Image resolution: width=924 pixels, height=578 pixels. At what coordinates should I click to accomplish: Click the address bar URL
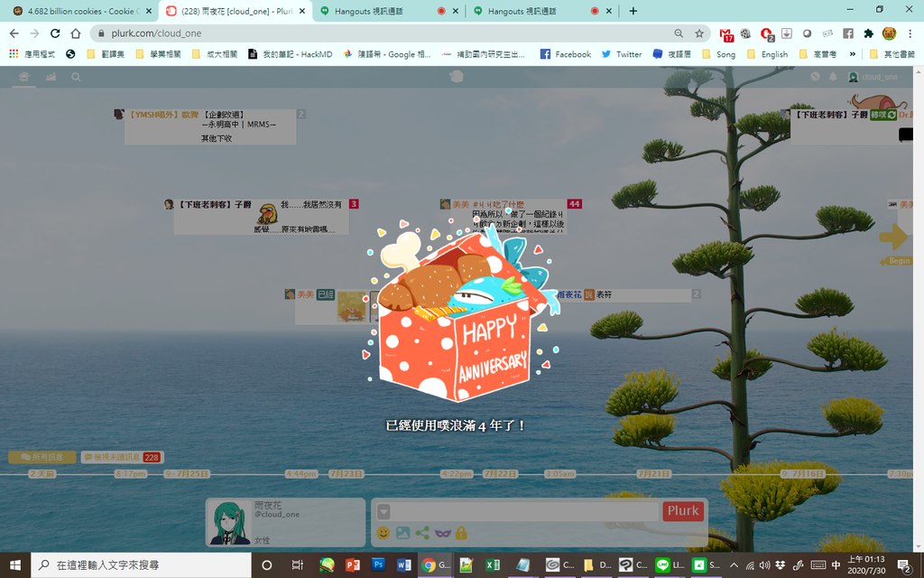click(156, 33)
